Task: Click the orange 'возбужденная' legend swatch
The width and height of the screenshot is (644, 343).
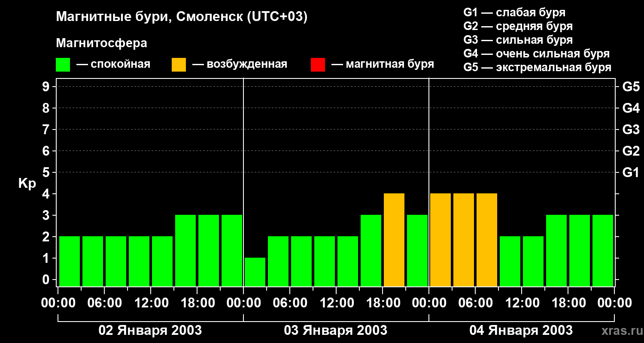Action: click(x=179, y=65)
